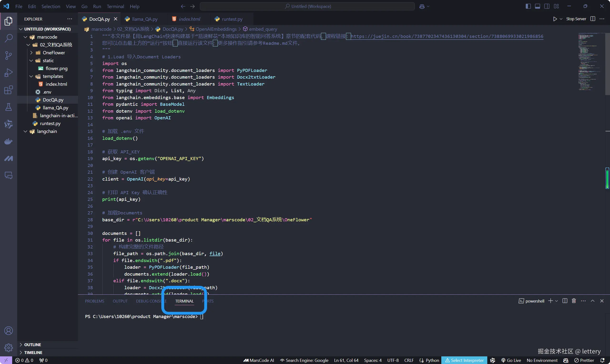The height and width of the screenshot is (364, 610).
Task: Expand the OUTLINE section
Action: [32, 345]
